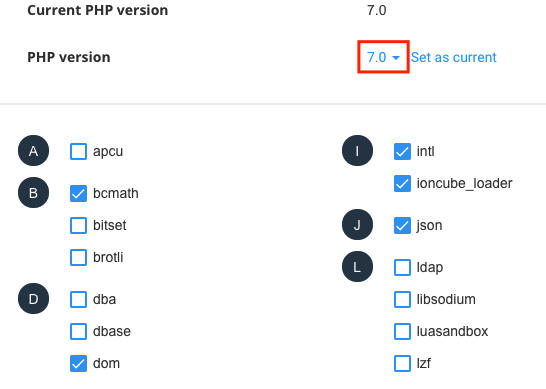This screenshot has width=546, height=389.
Task: Uncheck the intl extension
Action: (x=402, y=151)
